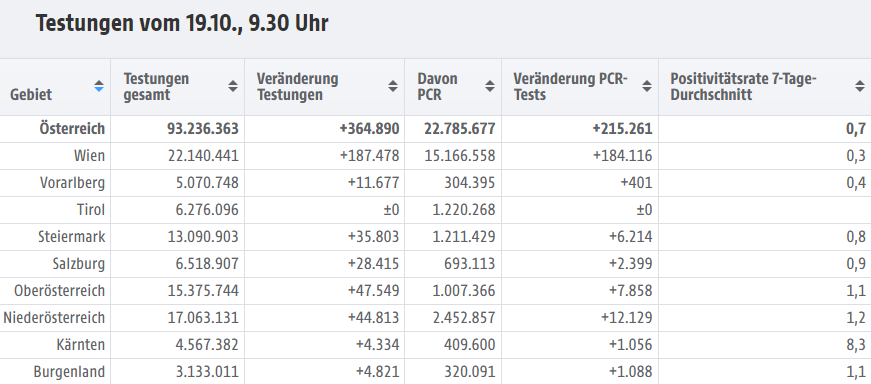Select Salzburg in the Gebiet column
This screenshot has width=871, height=384.
[79, 263]
